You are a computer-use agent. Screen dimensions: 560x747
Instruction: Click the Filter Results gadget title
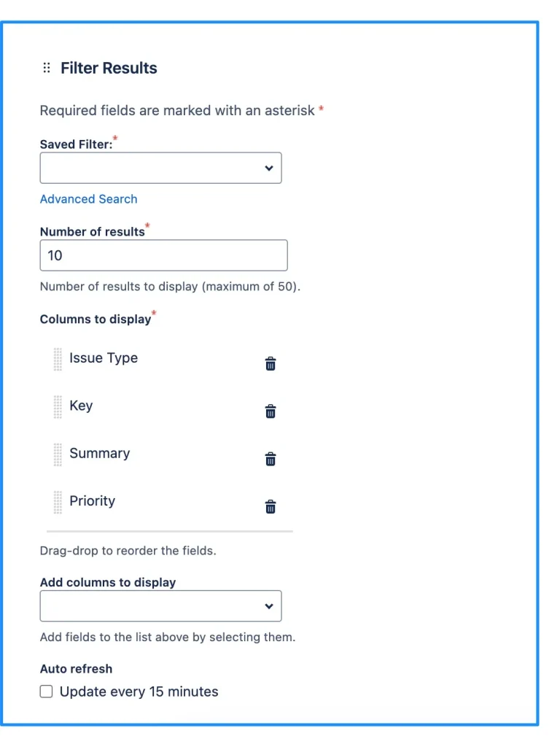pyautogui.click(x=109, y=68)
